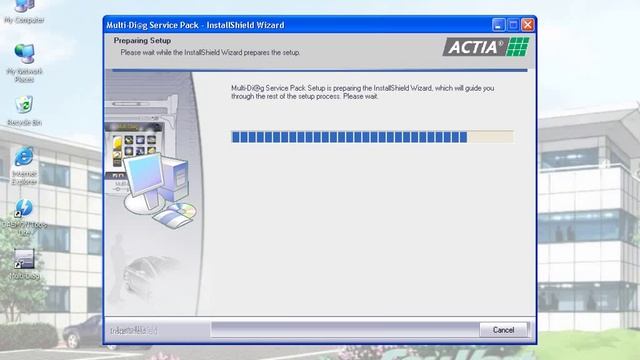Click the setup preparation progress bar
This screenshot has height=360, width=640.
click(x=372, y=137)
